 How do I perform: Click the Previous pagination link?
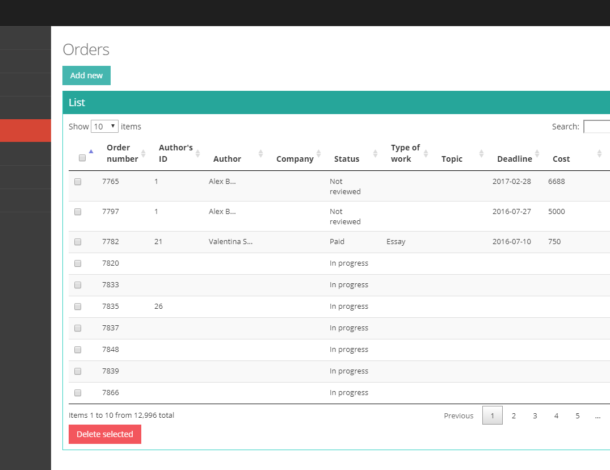tap(458, 416)
